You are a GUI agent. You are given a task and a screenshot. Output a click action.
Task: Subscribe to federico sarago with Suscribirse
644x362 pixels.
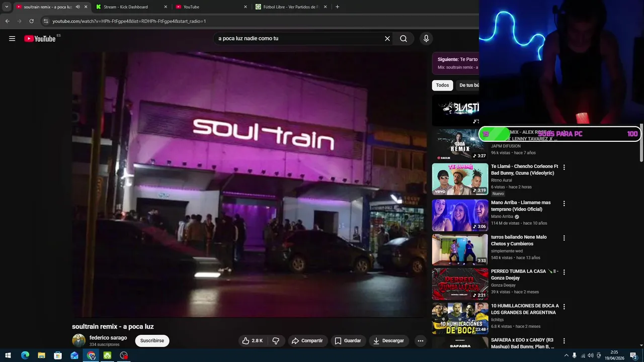point(152,341)
